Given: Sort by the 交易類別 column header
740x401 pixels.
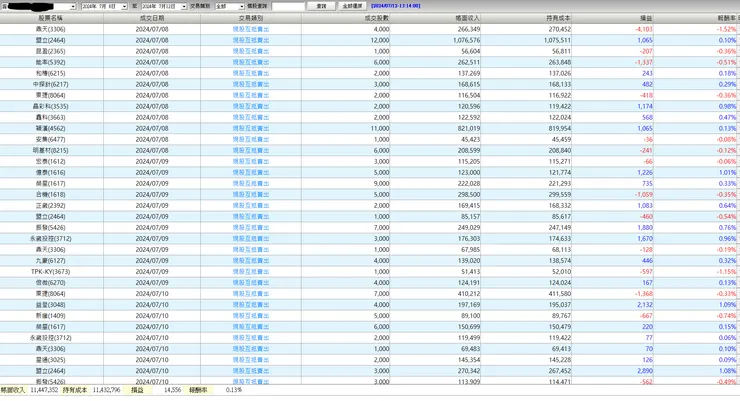Looking at the screenshot, I should point(251,18).
